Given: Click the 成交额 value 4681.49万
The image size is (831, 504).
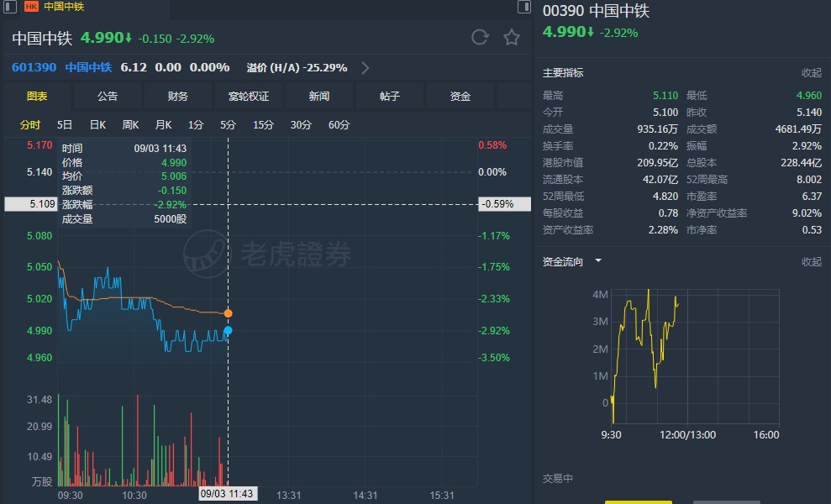Looking at the screenshot, I should [798, 129].
